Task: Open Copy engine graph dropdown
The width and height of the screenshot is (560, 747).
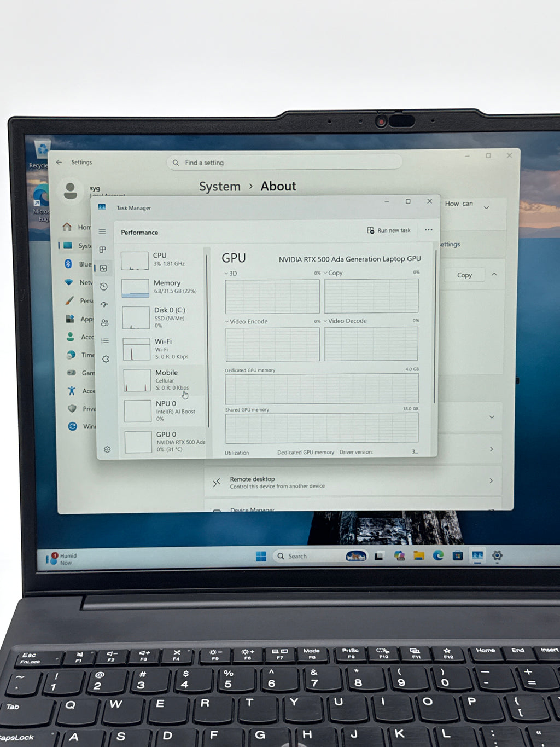Action: pos(333,273)
